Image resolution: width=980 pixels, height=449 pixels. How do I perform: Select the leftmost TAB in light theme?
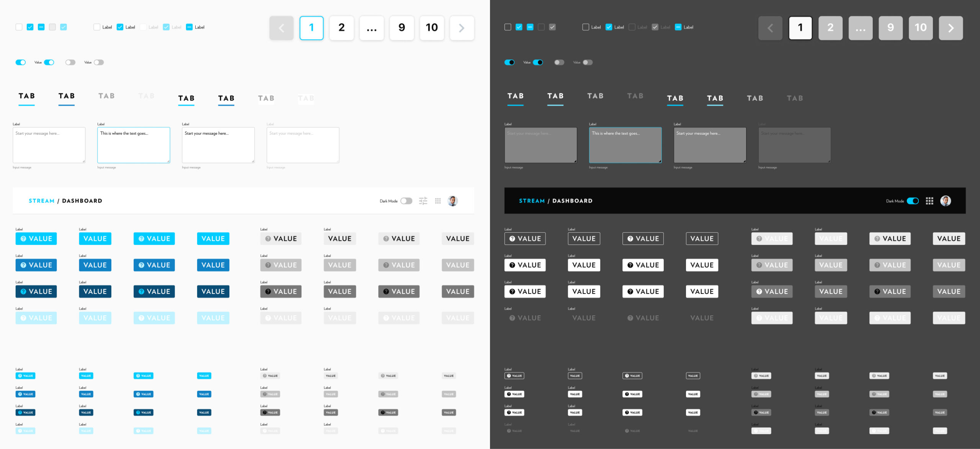coord(27,96)
